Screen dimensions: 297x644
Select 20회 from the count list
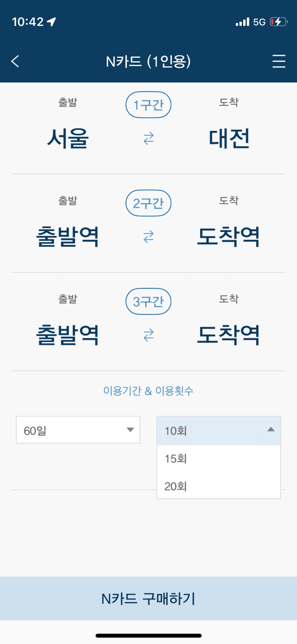tap(218, 487)
